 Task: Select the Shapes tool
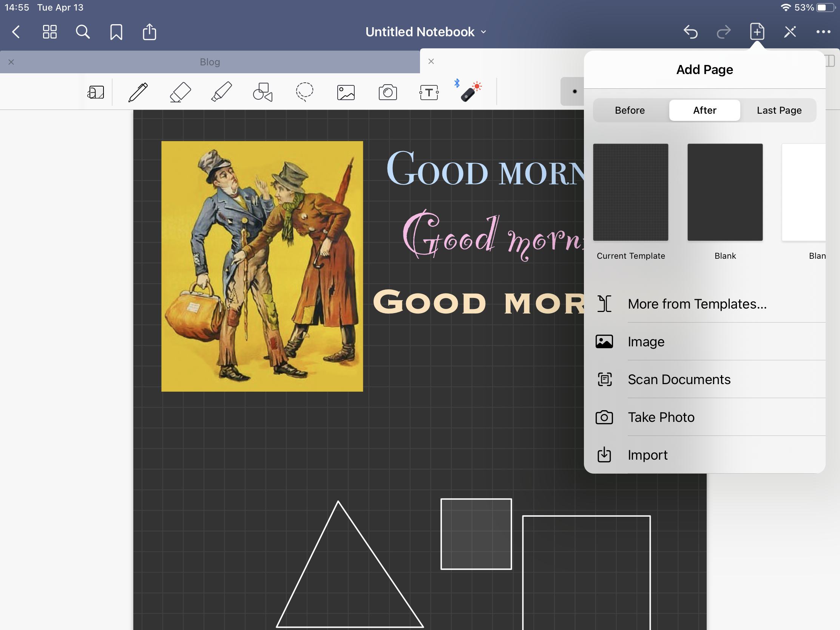263,92
